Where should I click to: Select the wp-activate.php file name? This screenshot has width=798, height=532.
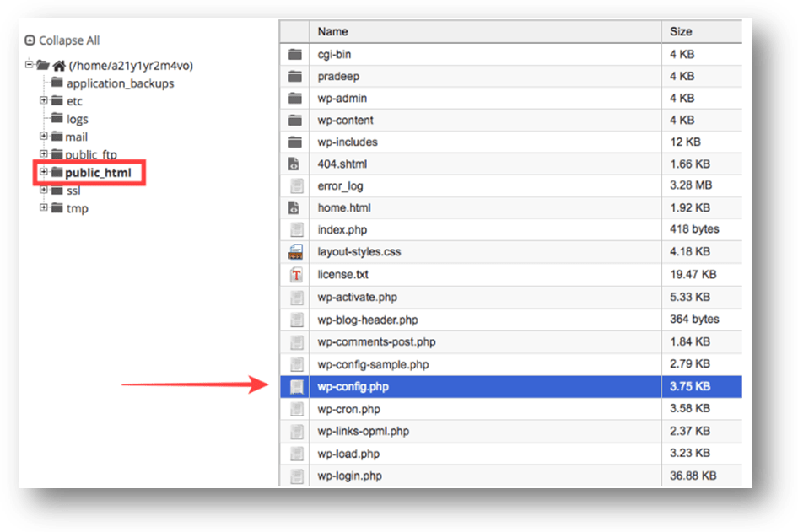point(358,297)
